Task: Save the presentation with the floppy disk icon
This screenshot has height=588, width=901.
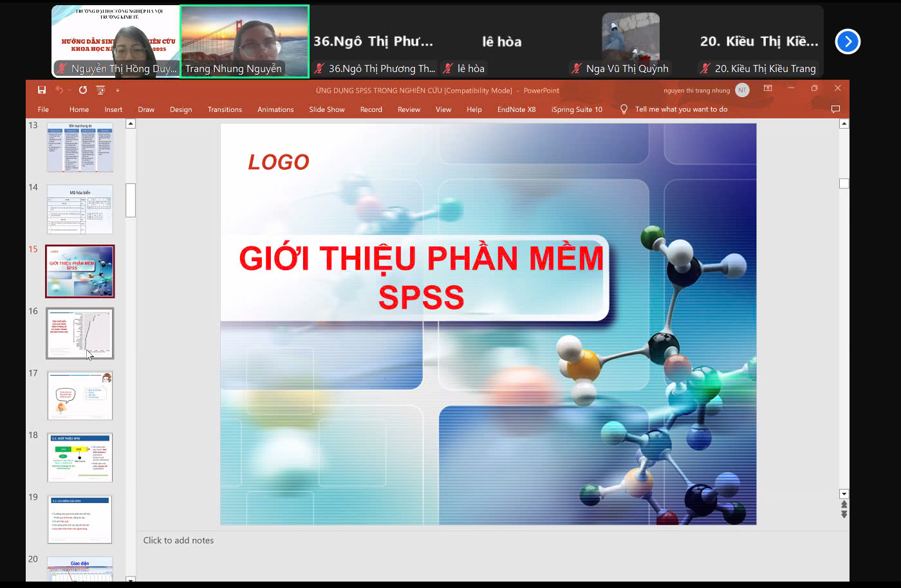Action: coord(42,90)
